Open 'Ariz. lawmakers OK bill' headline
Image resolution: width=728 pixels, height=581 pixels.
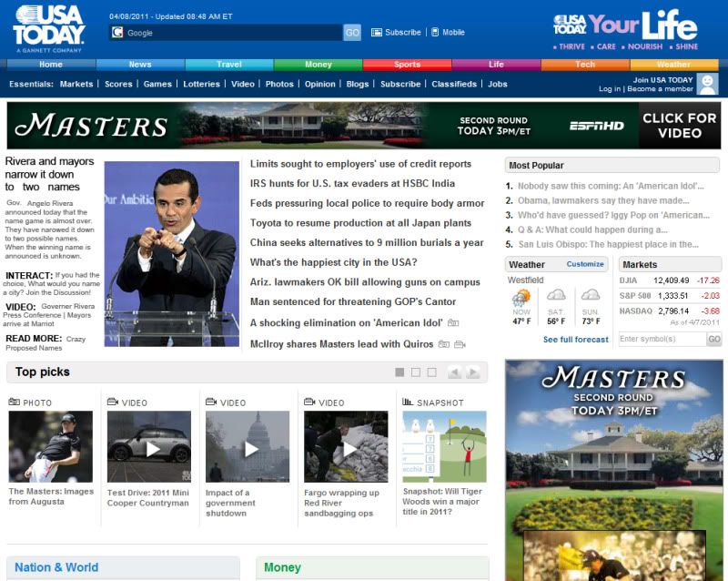point(365,282)
